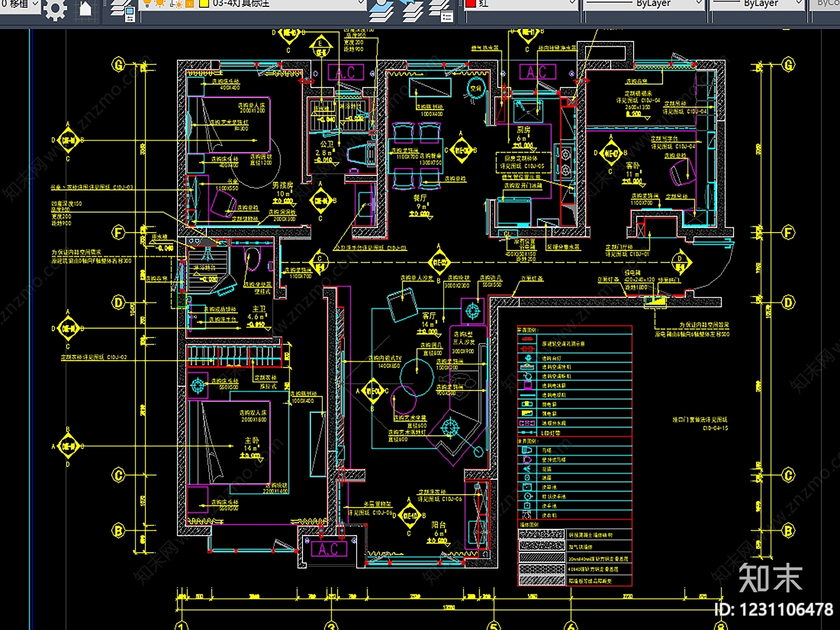Expand the workspace selector dropdown arrow

[x=35, y=3]
